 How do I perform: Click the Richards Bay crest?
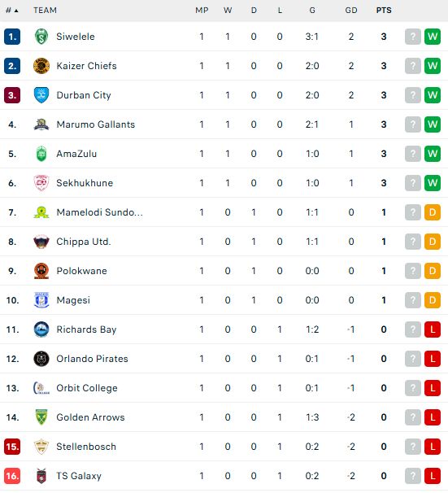click(x=41, y=329)
